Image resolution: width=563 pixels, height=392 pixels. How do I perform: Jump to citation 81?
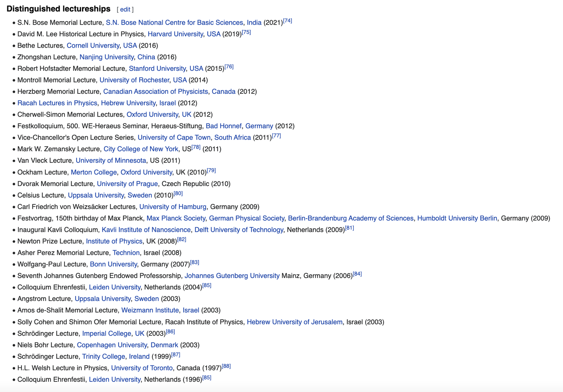tap(350, 228)
